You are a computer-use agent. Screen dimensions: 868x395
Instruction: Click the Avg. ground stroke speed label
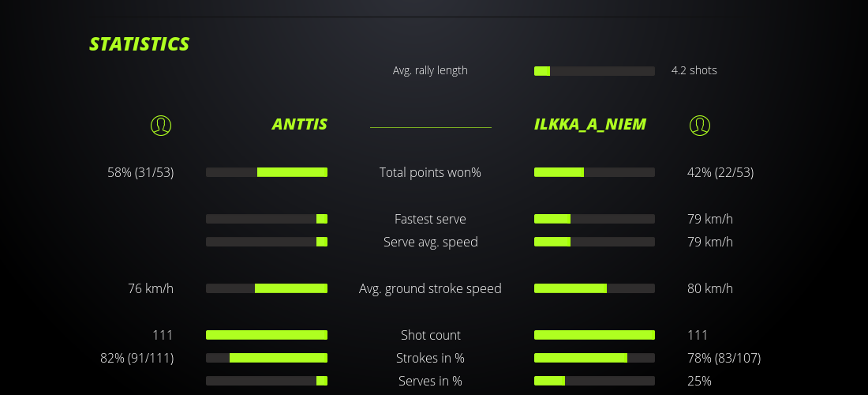pos(430,288)
